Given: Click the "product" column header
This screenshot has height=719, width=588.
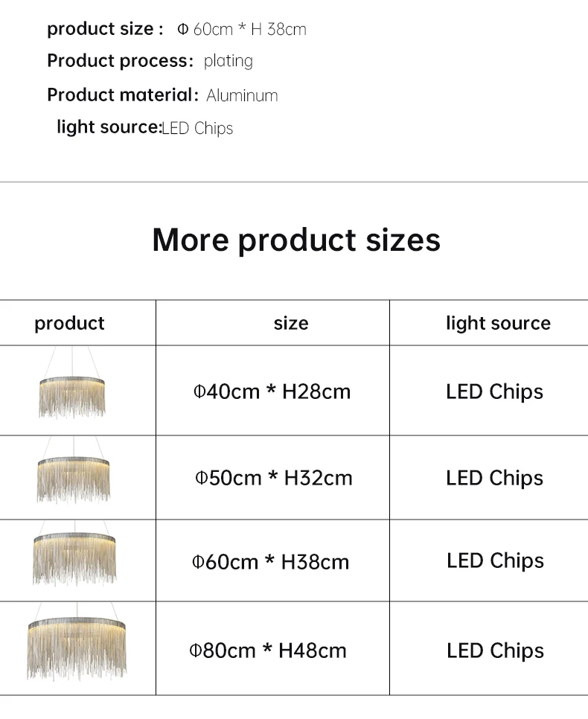Looking at the screenshot, I should point(69,323).
